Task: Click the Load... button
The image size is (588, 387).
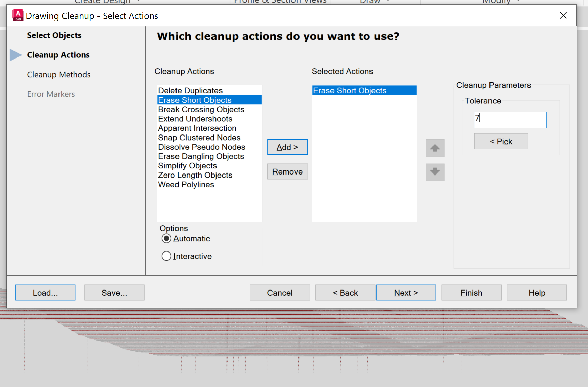Action: click(x=45, y=293)
